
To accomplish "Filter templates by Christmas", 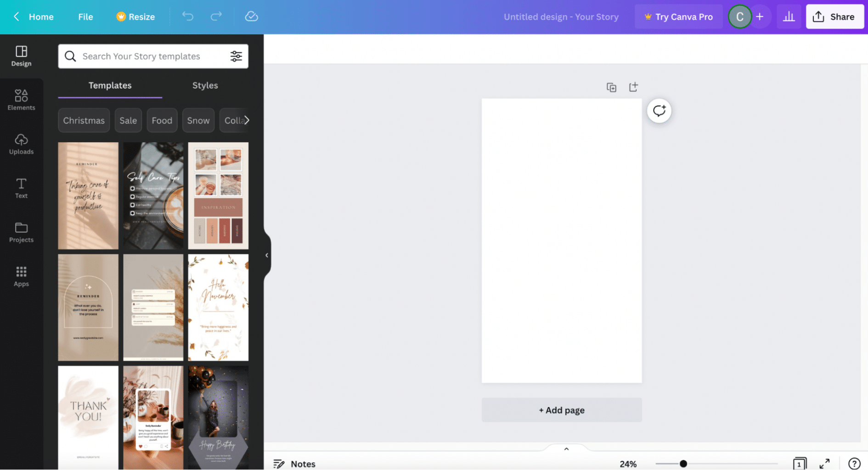I will pos(84,120).
